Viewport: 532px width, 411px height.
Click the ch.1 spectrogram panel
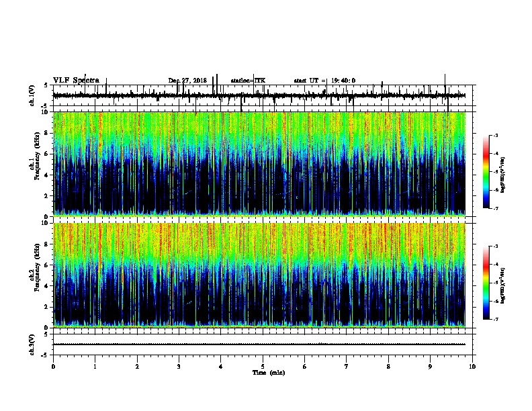[x=259, y=164]
